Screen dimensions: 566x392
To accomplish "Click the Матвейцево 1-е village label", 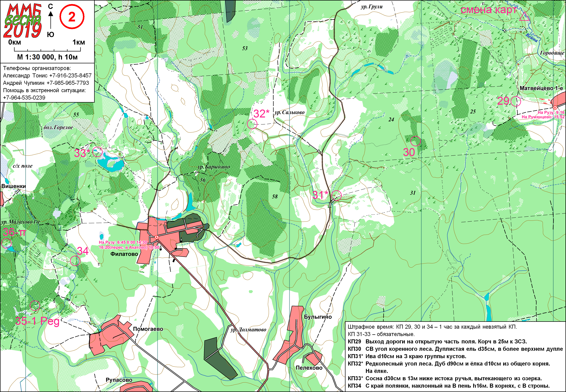I will 541,88.
